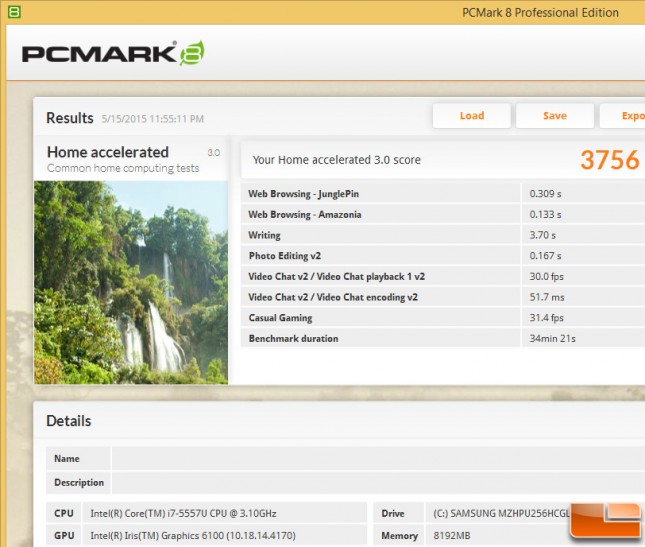
Task: Click the version 3.0 label beside Home accelerated
Action: coord(213,153)
